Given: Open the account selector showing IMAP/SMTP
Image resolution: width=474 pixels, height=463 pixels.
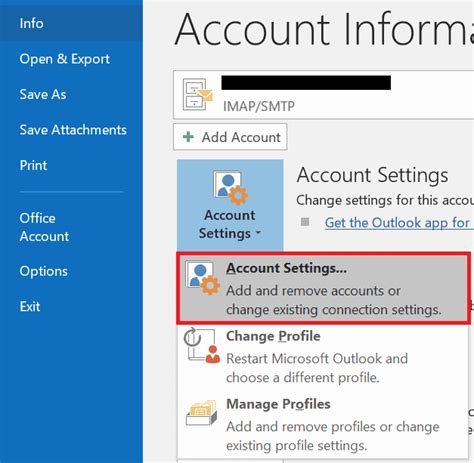Looking at the screenshot, I should tap(323, 95).
